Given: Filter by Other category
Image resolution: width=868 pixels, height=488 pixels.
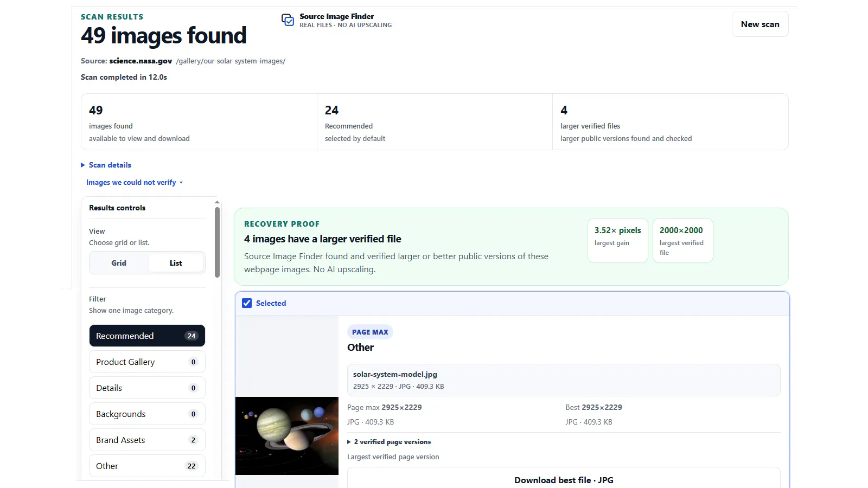Looking at the screenshot, I should pyautogui.click(x=147, y=466).
